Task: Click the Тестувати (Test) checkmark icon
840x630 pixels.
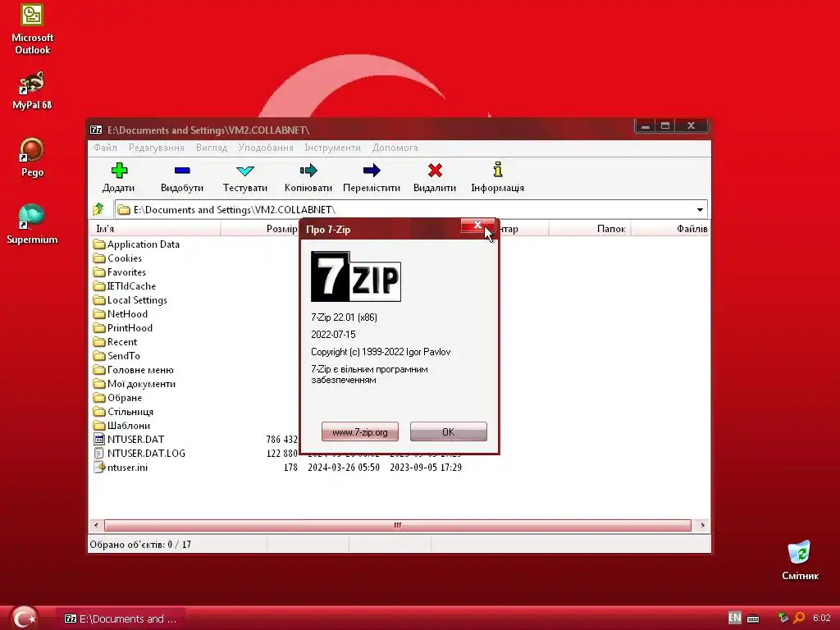Action: pyautogui.click(x=244, y=171)
